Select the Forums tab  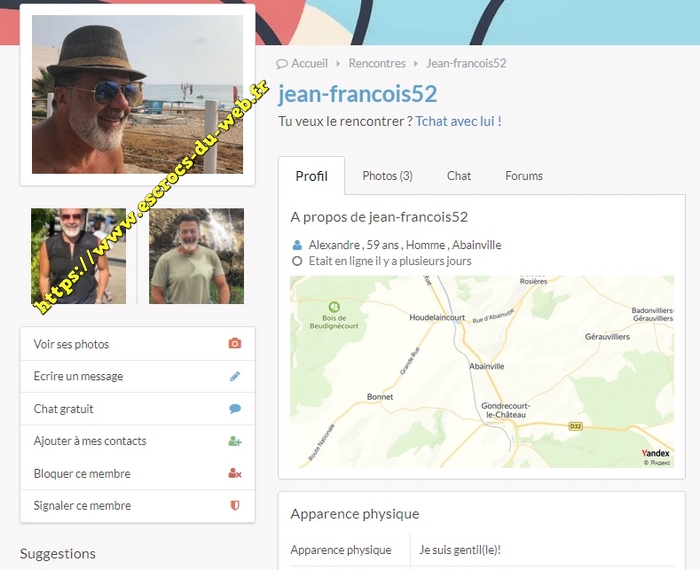pos(524,176)
